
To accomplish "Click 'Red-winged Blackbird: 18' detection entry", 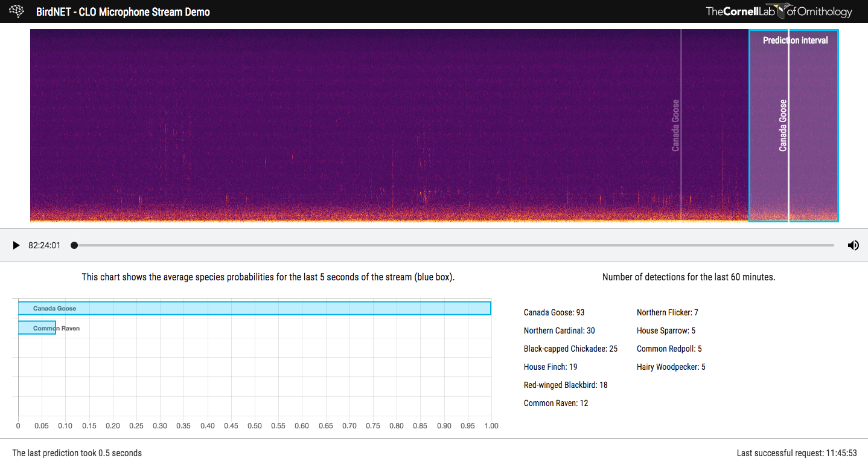I will [x=566, y=385].
